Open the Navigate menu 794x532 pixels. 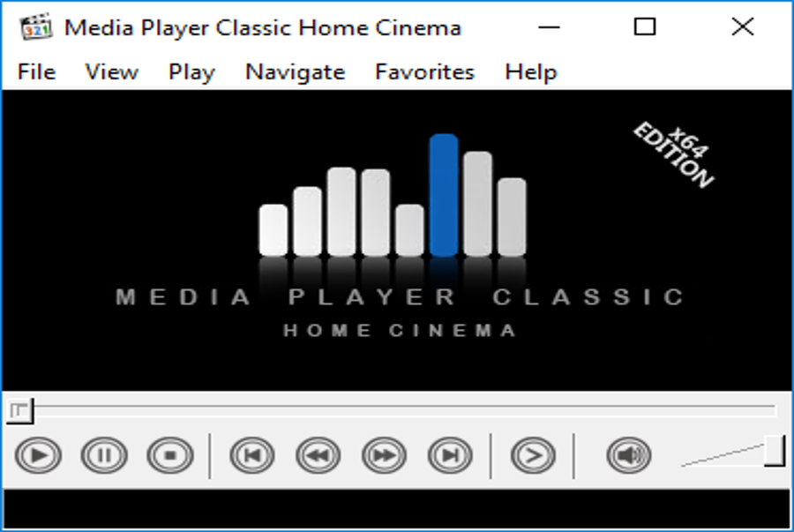tap(296, 71)
